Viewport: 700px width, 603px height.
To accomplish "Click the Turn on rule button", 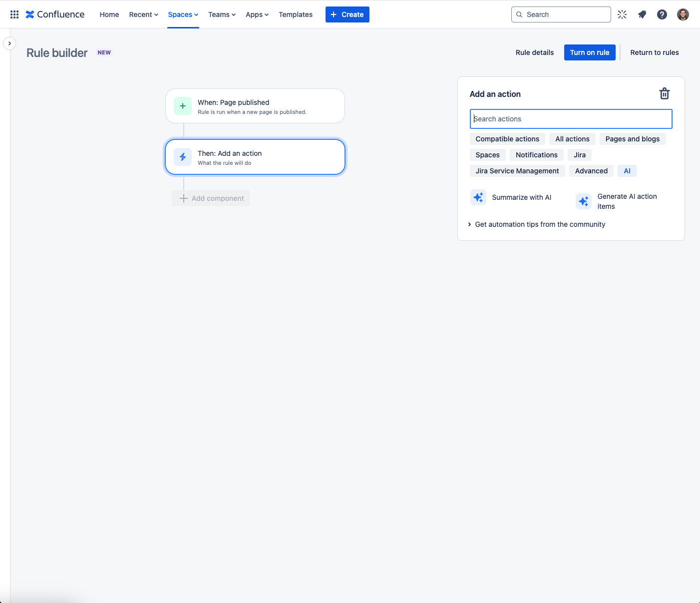I will [x=590, y=52].
